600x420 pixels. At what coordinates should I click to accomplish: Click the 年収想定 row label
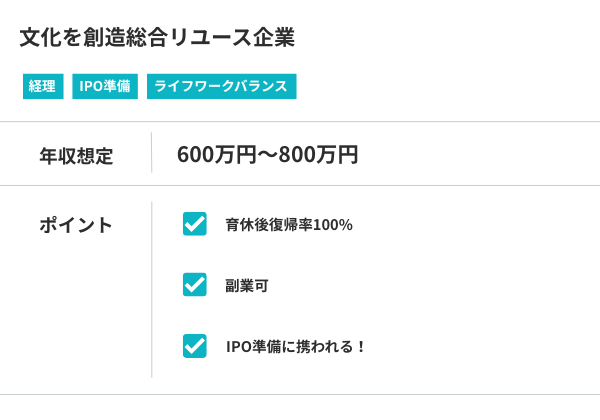[76, 156]
